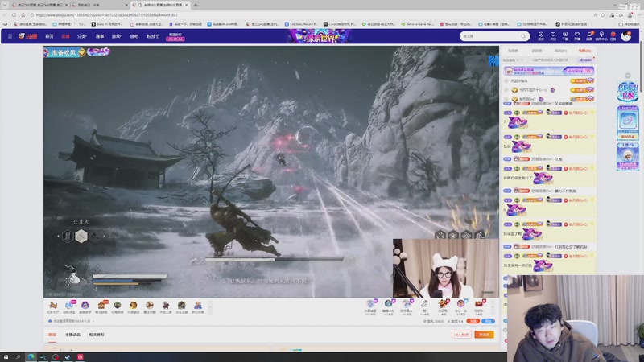Click the first gift icon under the video

[x=53, y=307]
